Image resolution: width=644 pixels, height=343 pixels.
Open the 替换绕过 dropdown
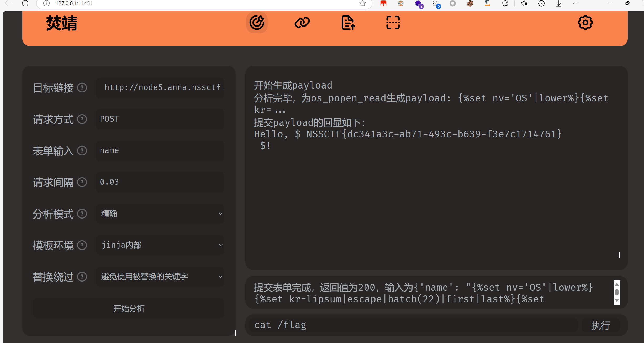pos(160,277)
